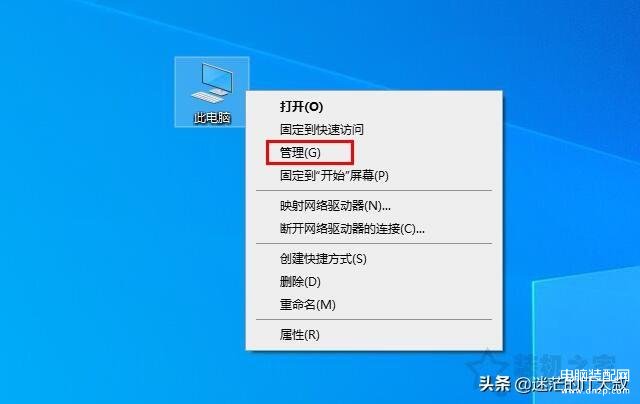This screenshot has height=404, width=640.
Task: Pick 固定到"开始"屏幕(P) option
Action: click(334, 176)
